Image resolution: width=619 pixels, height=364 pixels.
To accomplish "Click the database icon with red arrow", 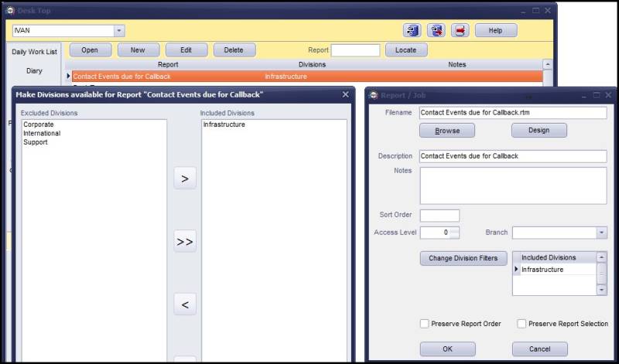I will [x=436, y=30].
